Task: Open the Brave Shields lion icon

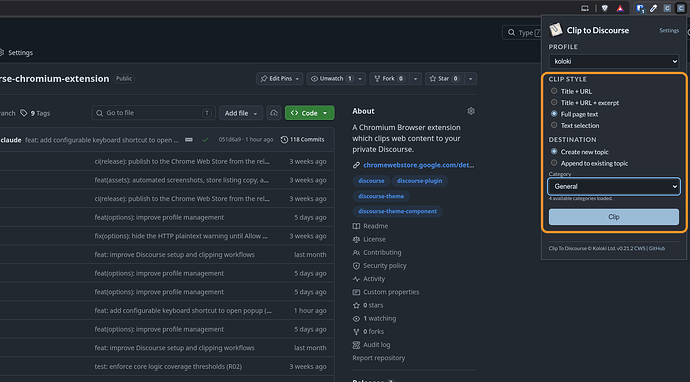Action: [x=605, y=8]
